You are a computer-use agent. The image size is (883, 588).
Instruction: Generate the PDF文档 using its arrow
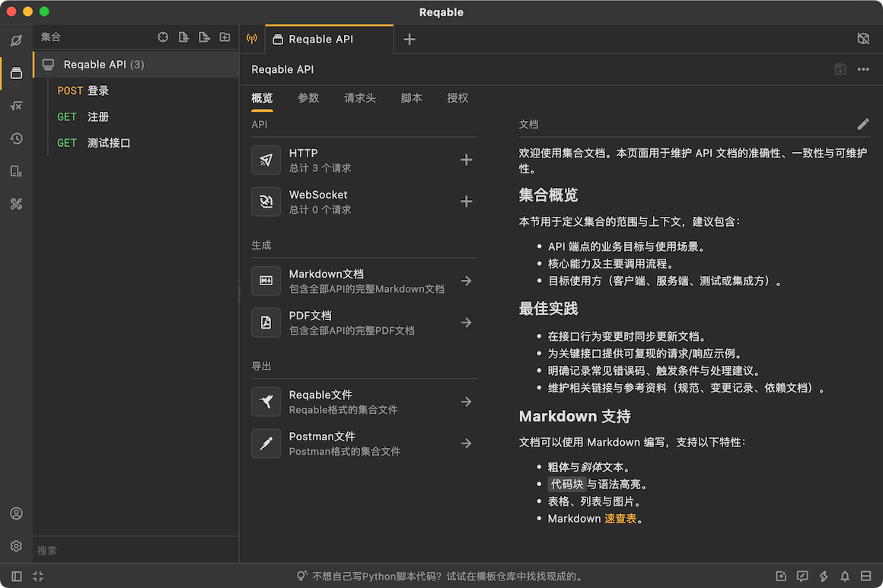[467, 323]
